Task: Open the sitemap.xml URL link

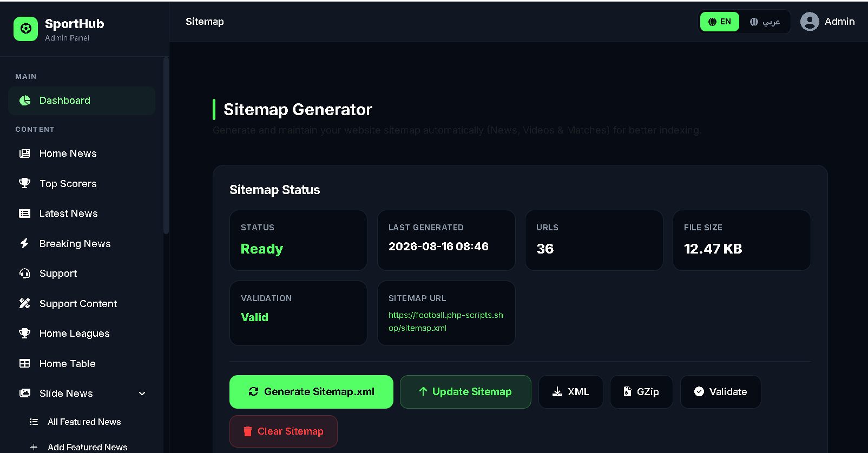Action: (445, 322)
